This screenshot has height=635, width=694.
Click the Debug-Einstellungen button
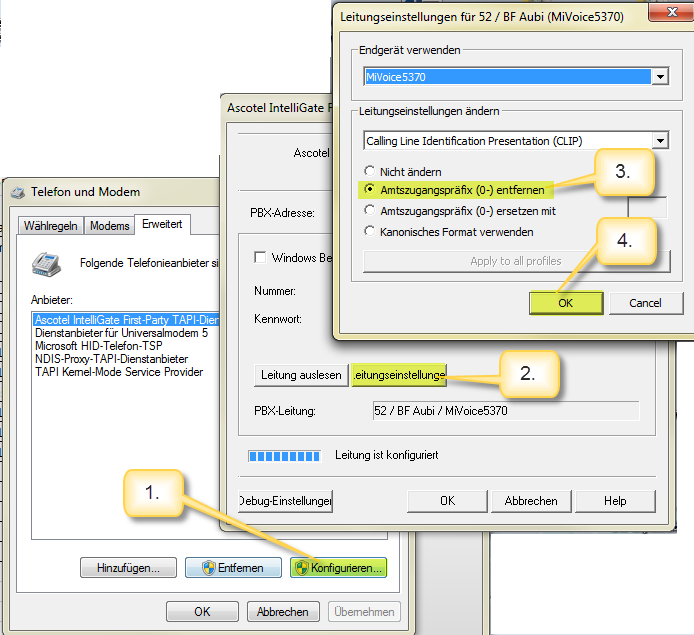coord(285,501)
